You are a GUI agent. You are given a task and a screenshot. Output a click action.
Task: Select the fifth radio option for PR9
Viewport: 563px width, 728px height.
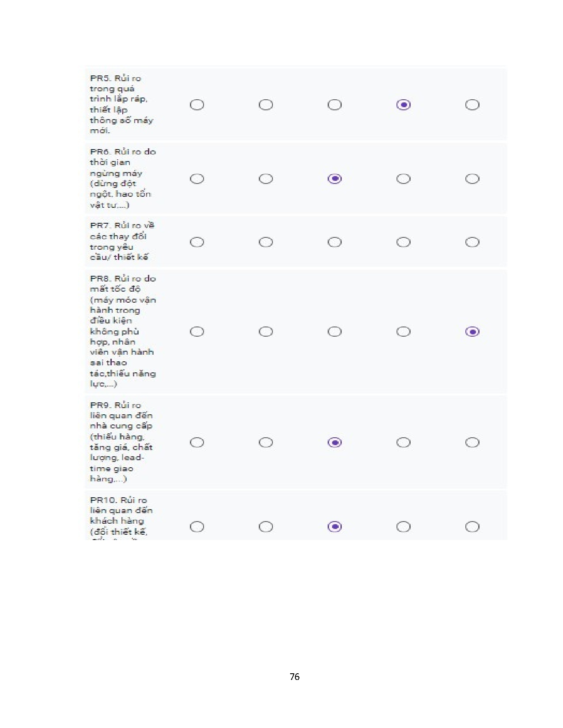pyautogui.click(x=472, y=443)
